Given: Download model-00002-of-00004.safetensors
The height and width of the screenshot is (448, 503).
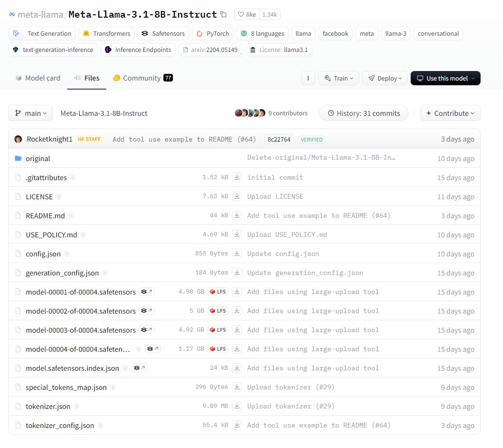Looking at the screenshot, I should pyautogui.click(x=237, y=311).
